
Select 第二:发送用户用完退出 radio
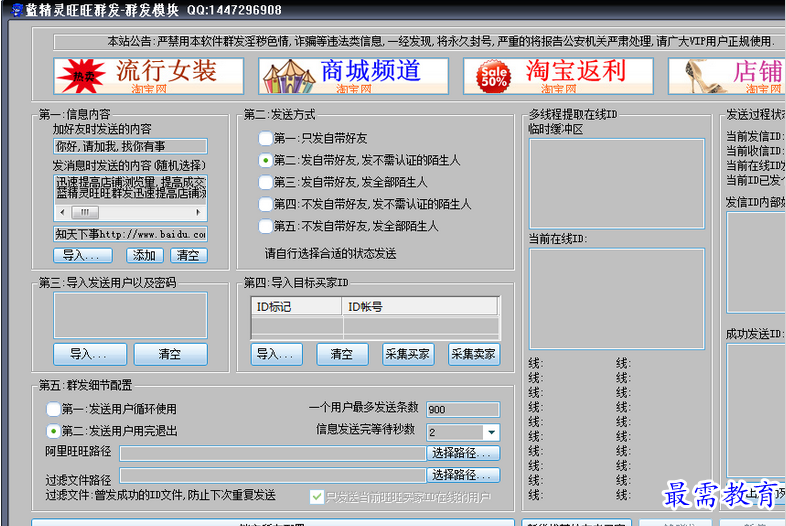click(x=53, y=431)
